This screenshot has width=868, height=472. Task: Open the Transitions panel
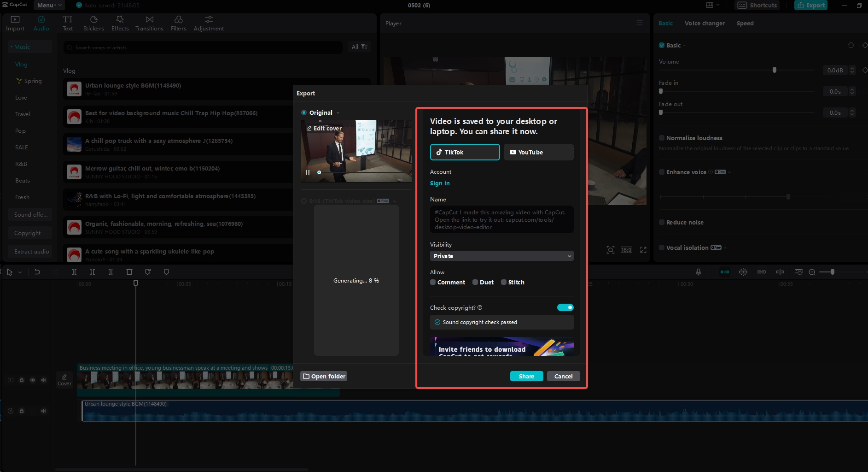(149, 23)
